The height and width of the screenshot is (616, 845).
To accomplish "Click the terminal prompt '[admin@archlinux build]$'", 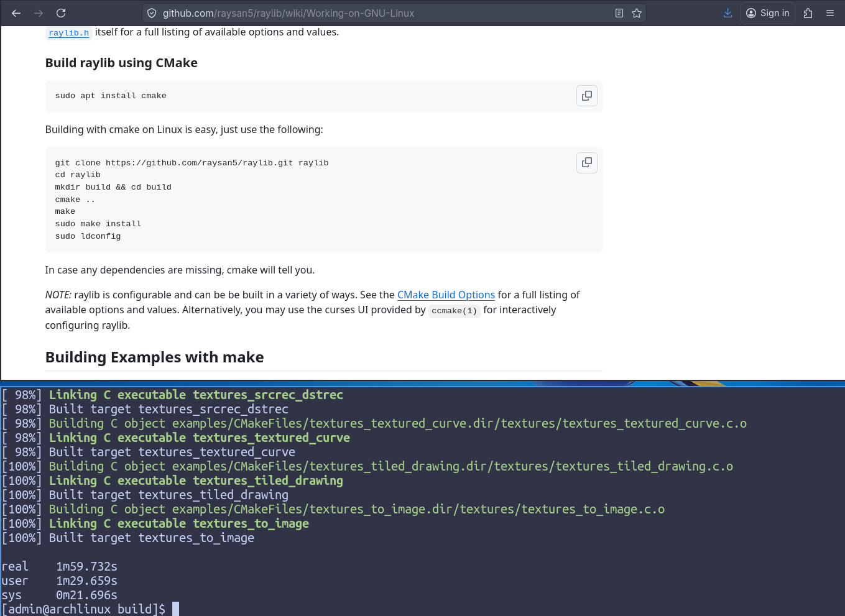I will click(x=83, y=609).
